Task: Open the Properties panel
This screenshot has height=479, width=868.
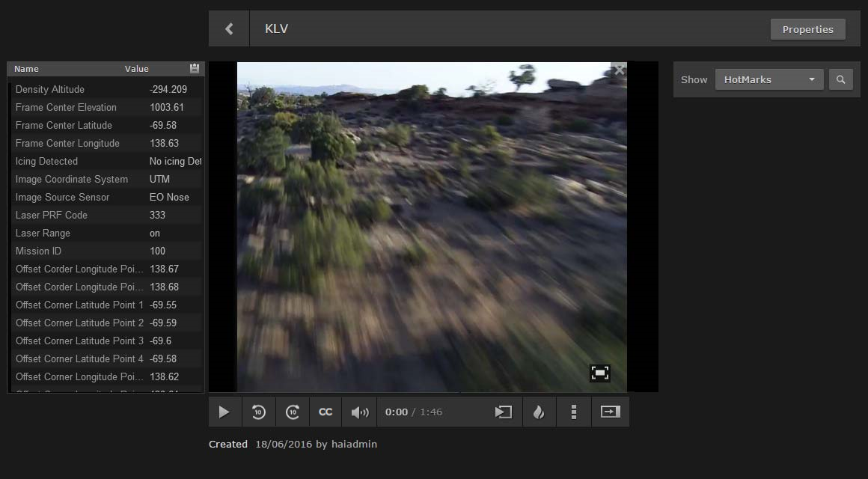Action: [807, 29]
